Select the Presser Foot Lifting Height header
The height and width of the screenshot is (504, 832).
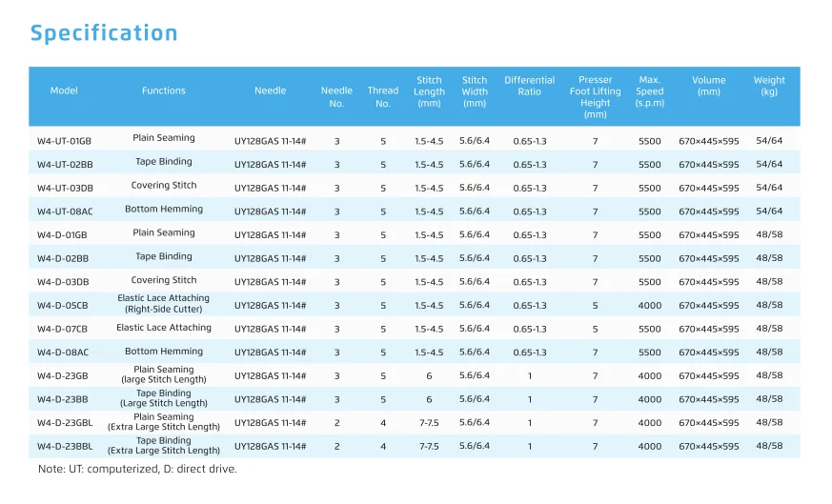[595, 97]
